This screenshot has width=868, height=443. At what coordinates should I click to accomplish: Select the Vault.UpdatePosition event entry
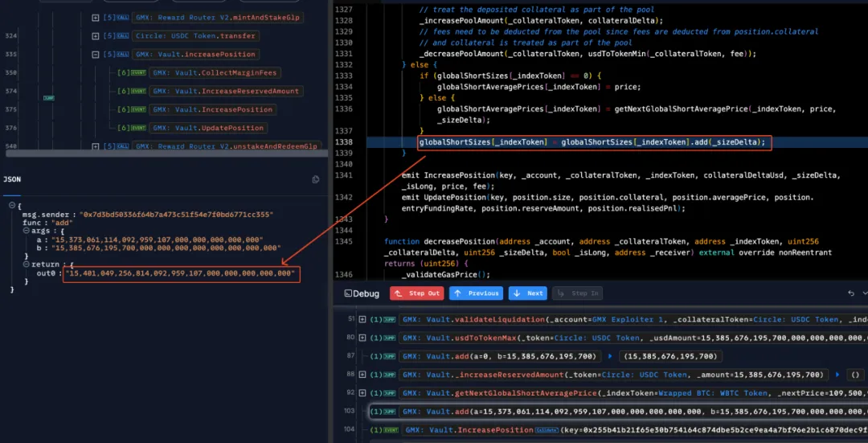coord(208,128)
